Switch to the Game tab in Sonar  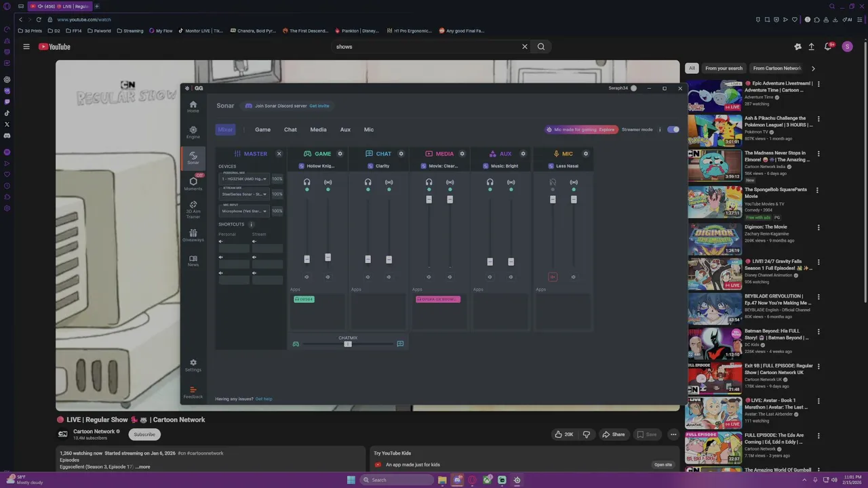(x=262, y=129)
